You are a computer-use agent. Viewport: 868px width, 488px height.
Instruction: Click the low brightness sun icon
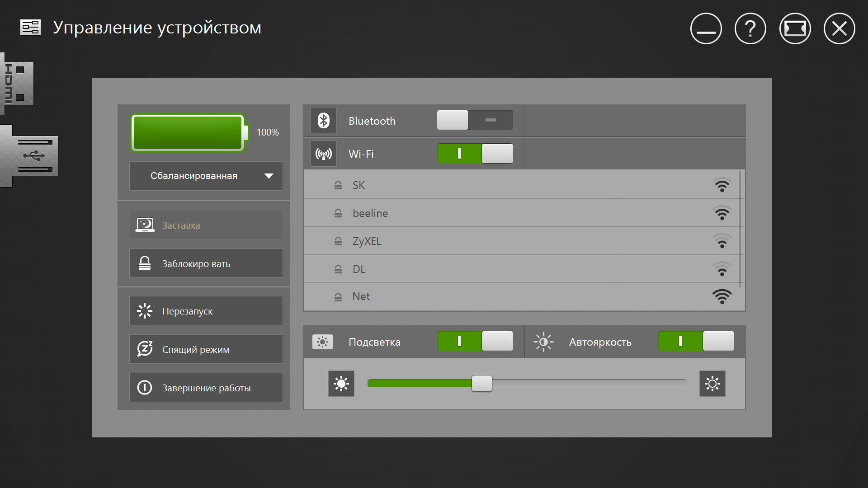pyautogui.click(x=341, y=384)
